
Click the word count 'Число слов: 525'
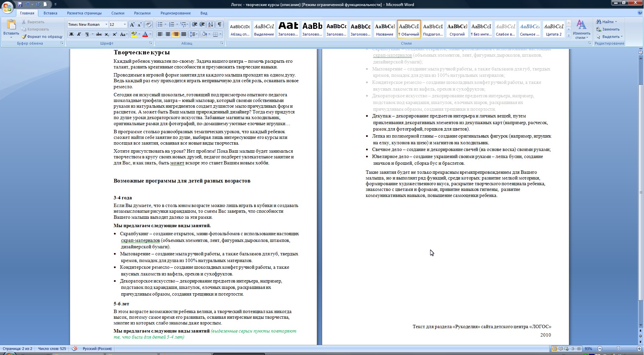pyautogui.click(x=52, y=349)
